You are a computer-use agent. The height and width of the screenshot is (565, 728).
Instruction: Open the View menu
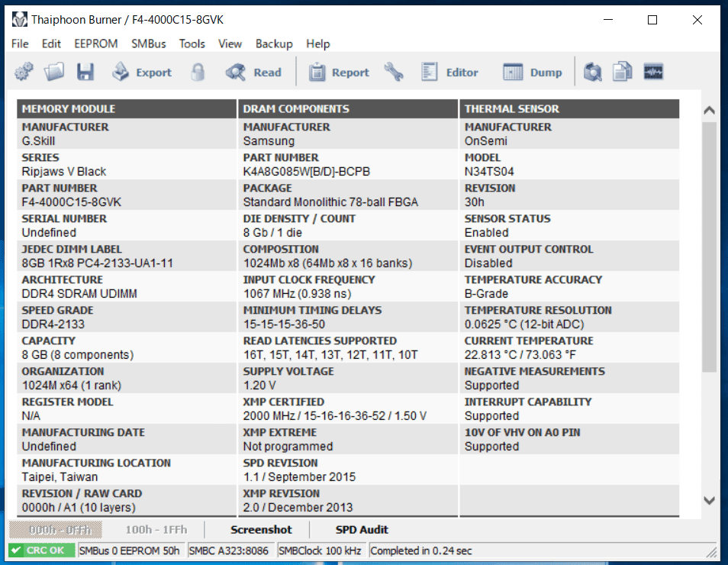click(230, 44)
